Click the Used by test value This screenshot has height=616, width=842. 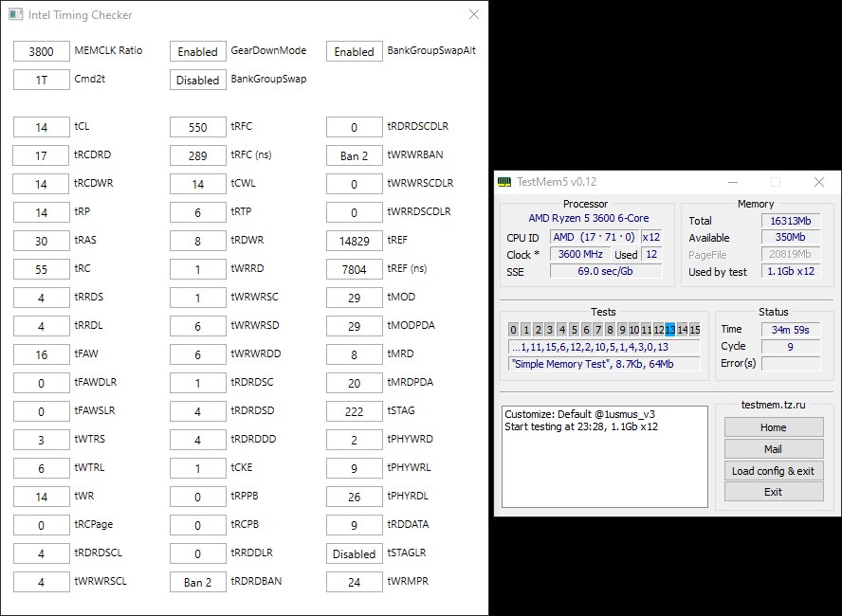click(791, 271)
